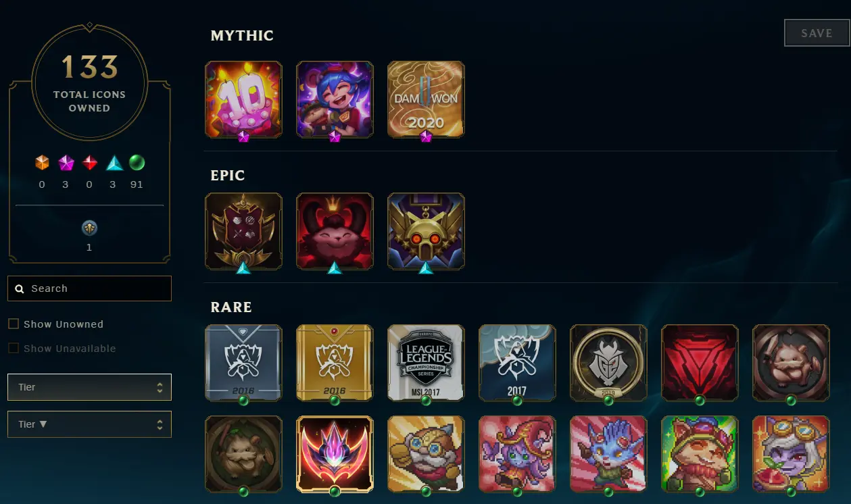851x504 pixels.
Task: Click the pink mythic gem counter
Action: coord(66,163)
